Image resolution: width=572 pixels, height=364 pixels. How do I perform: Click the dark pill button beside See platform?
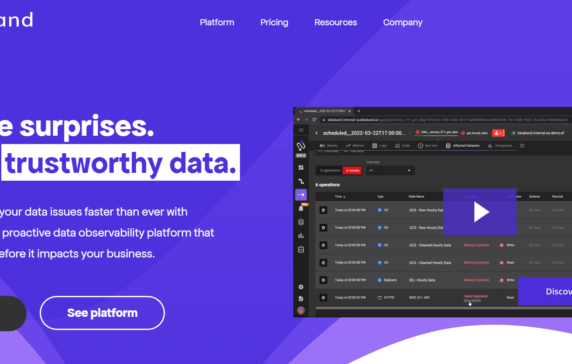coord(12,313)
